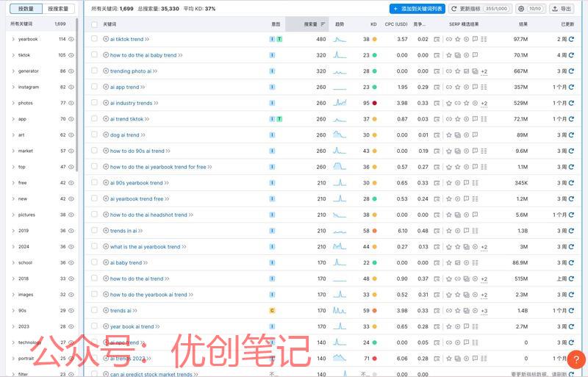The height and width of the screenshot is (377, 588).
Task: Add year book ai trend via plus icon
Action: click(x=106, y=326)
